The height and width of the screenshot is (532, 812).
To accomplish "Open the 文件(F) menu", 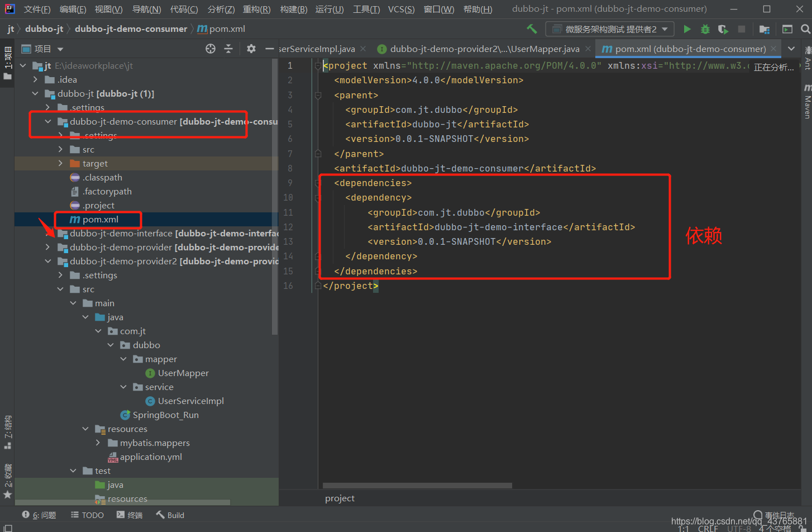I will click(37, 9).
